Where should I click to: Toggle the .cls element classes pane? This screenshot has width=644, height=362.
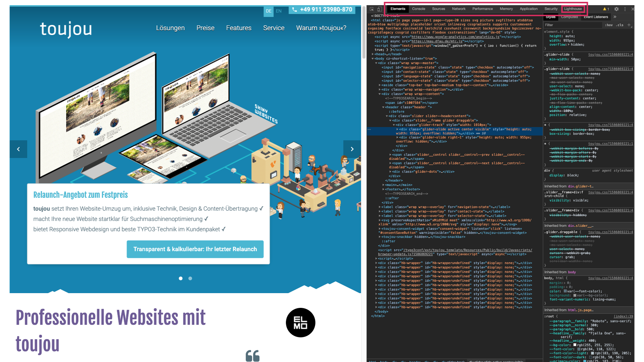[620, 25]
